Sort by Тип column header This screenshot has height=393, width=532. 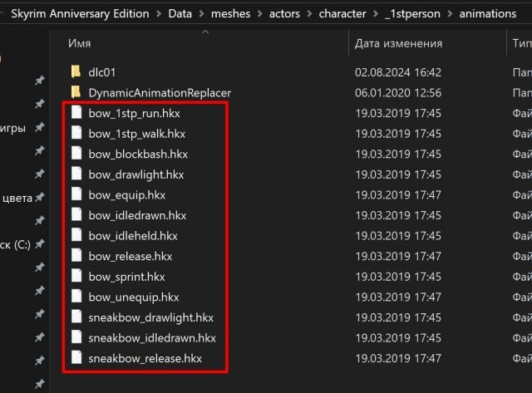(x=522, y=43)
